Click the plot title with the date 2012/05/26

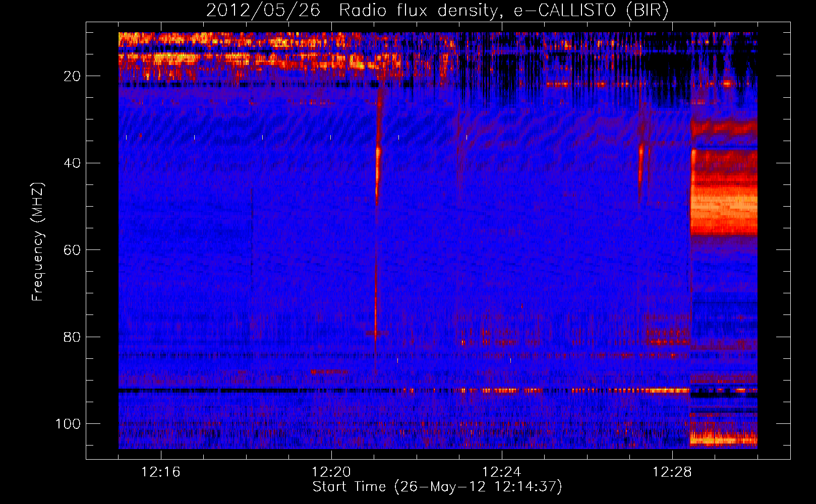[437, 10]
